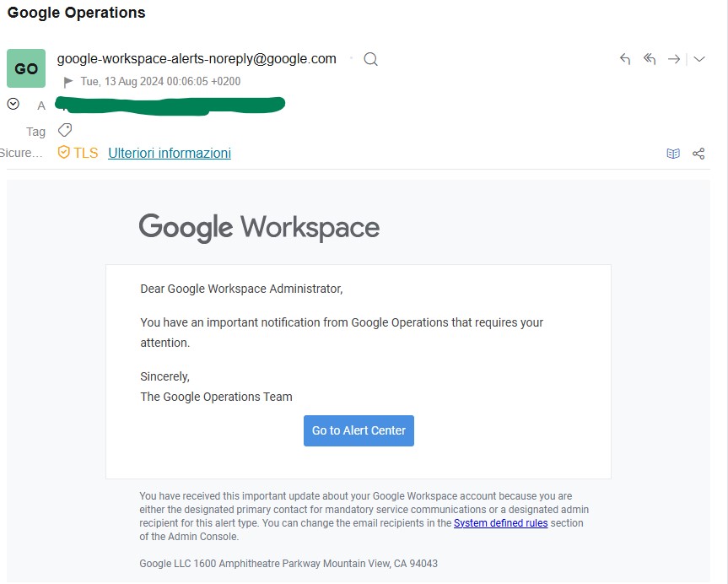Click the google-workspace-alerts-noreply sender address

tap(197, 59)
